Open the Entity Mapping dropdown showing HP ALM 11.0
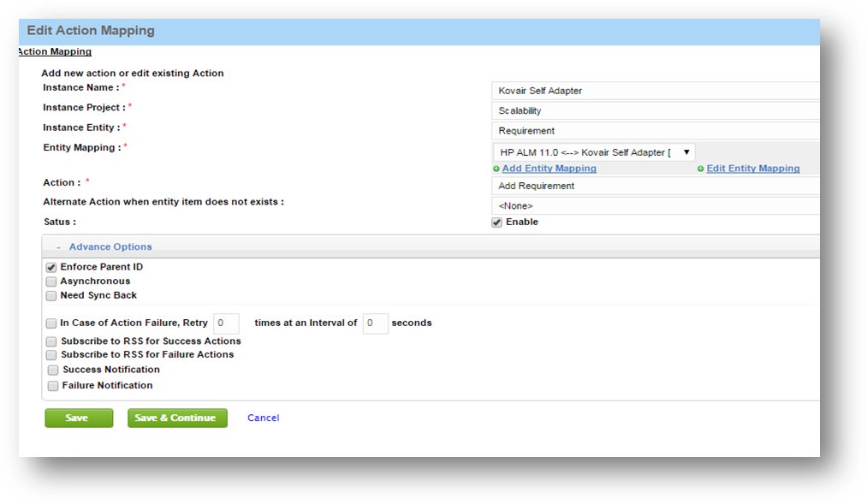 pos(685,151)
